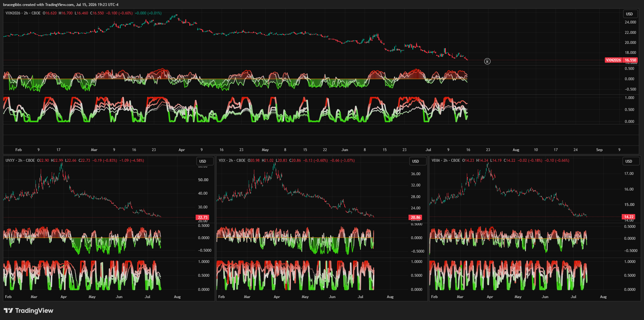Click the Jun label on VIXM time axis

(x=545, y=297)
